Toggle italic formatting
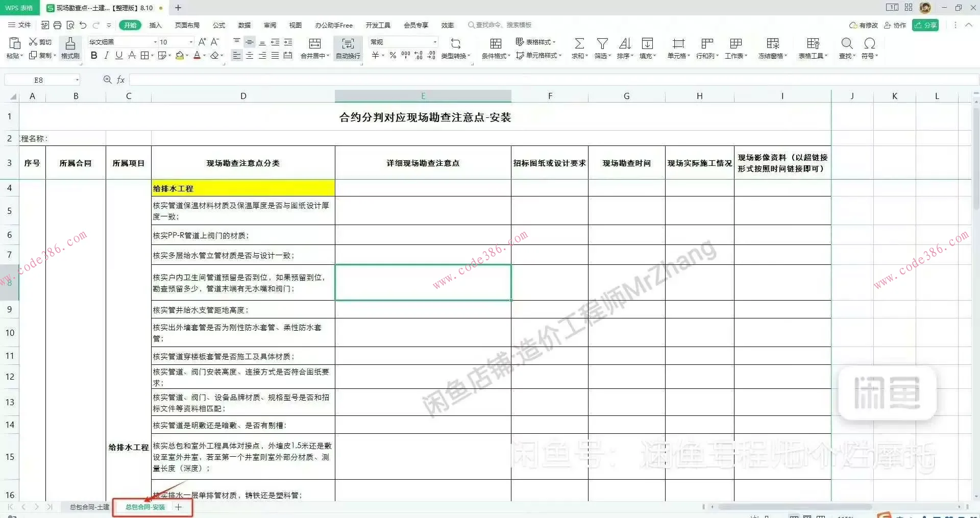Screen dimensions: 980x518 (x=106, y=56)
